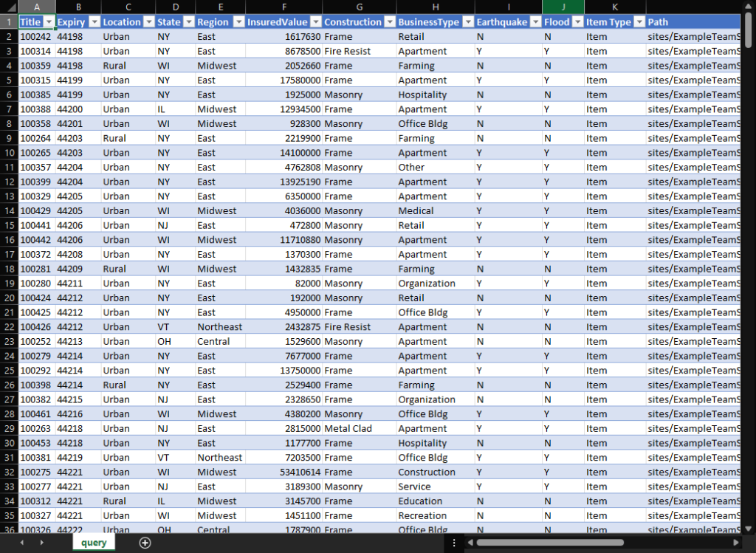Image resolution: width=756 pixels, height=553 pixels.
Task: Click the vertical scrollbar up arrow
Action: pyautogui.click(x=749, y=5)
